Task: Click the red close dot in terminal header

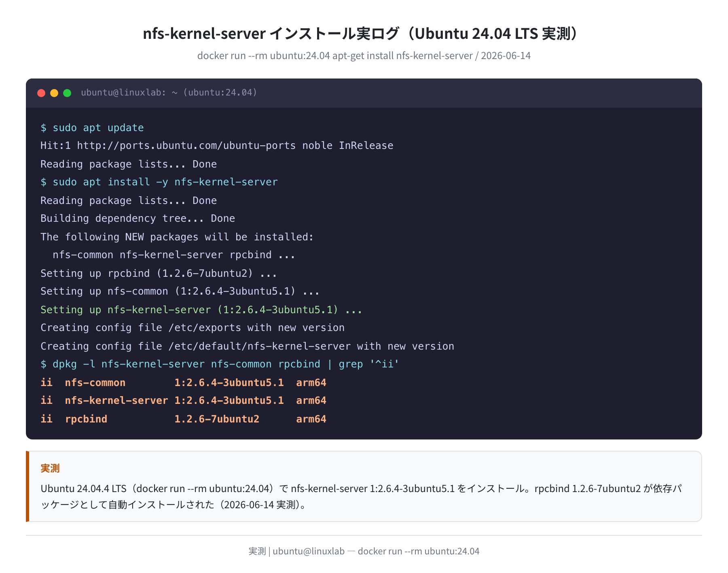Action: tap(41, 93)
